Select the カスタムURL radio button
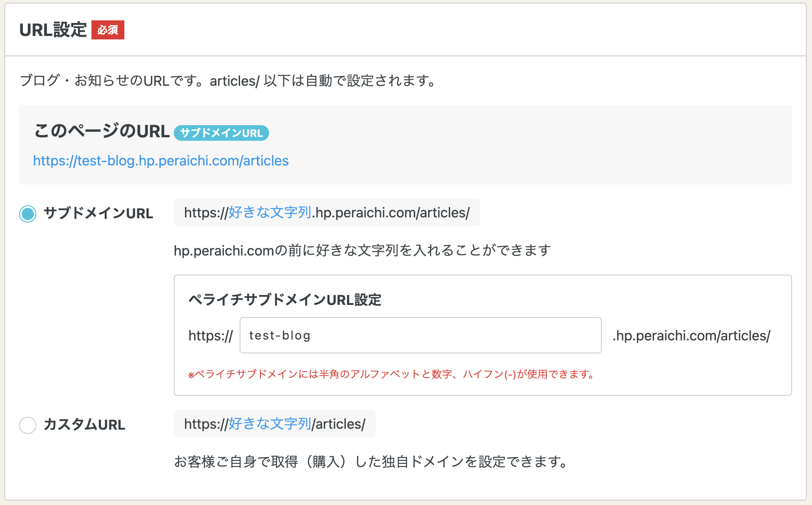The width and height of the screenshot is (812, 505). click(x=28, y=425)
